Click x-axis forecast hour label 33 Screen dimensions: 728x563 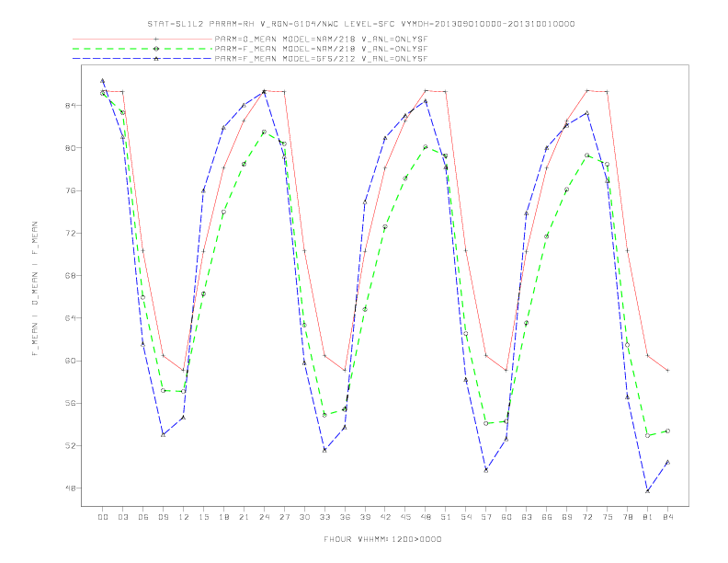[324, 517]
